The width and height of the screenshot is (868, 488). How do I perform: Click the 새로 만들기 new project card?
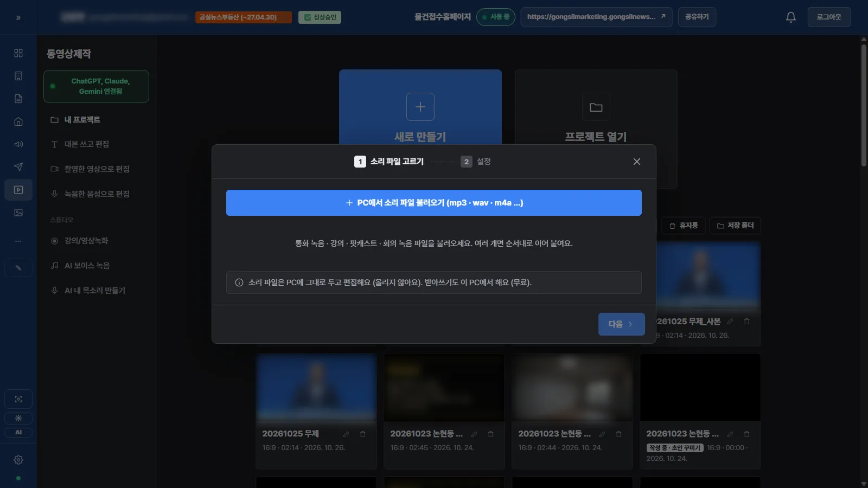(x=420, y=107)
